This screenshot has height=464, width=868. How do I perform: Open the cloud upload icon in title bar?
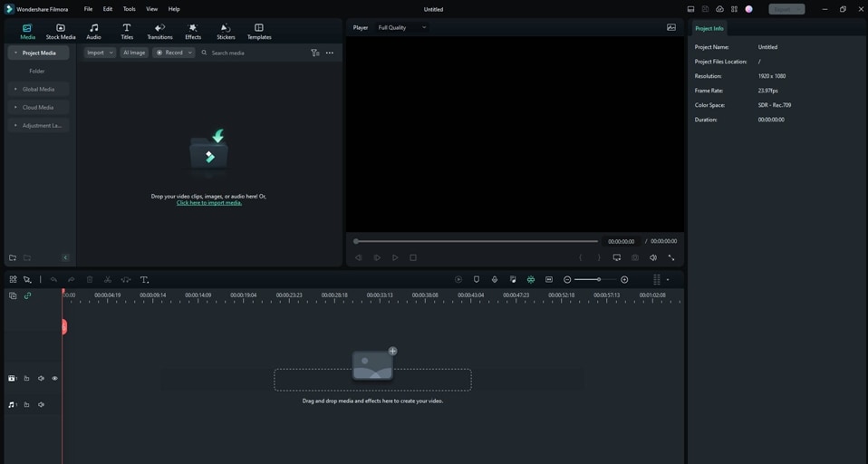(x=719, y=9)
